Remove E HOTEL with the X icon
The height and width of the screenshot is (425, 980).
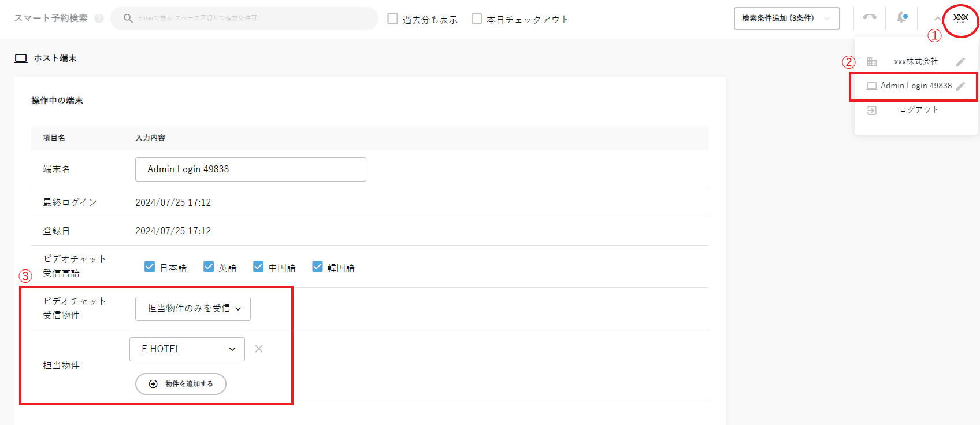click(259, 349)
